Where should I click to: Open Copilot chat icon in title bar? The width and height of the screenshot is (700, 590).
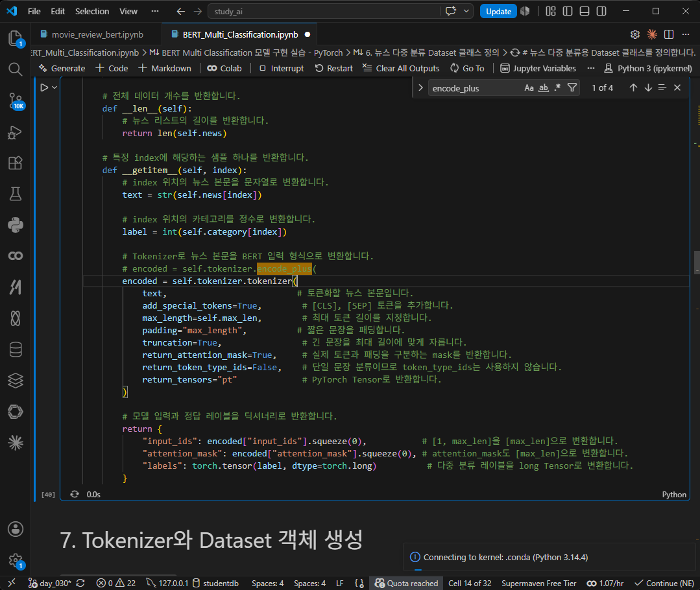(x=451, y=11)
